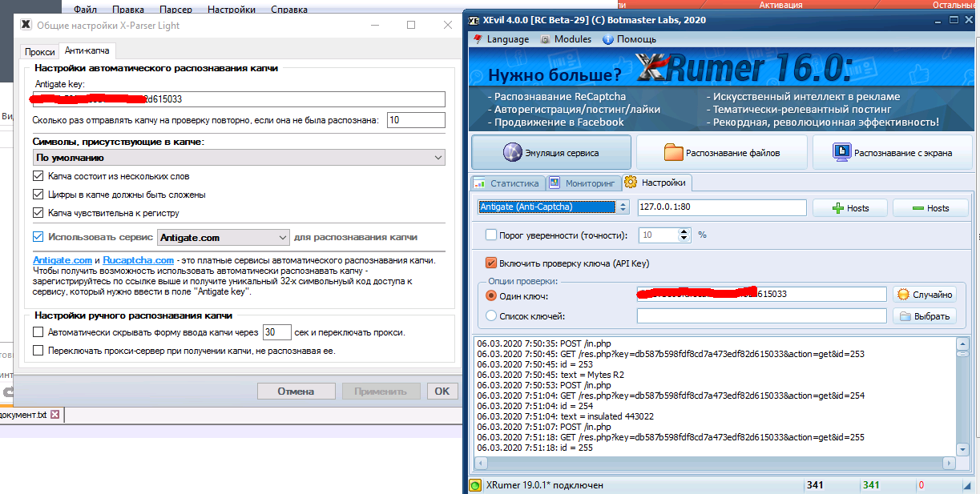
Task: Click the auto-hide seconds field showing 30
Action: coord(277,332)
